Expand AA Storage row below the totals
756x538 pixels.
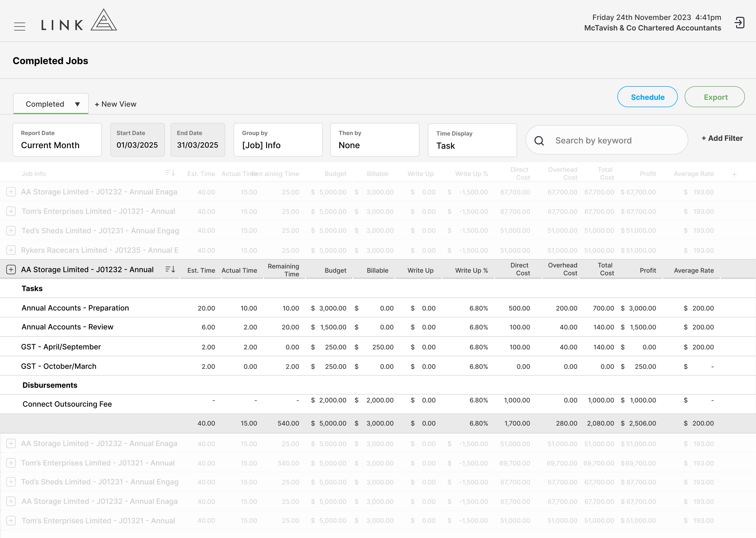tap(11, 444)
